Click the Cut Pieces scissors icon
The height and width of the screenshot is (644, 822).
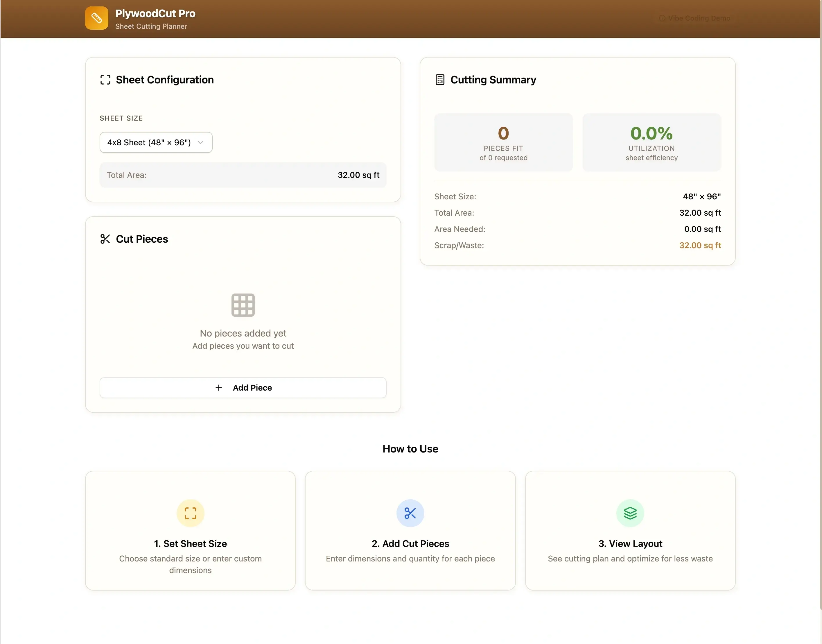click(x=105, y=239)
